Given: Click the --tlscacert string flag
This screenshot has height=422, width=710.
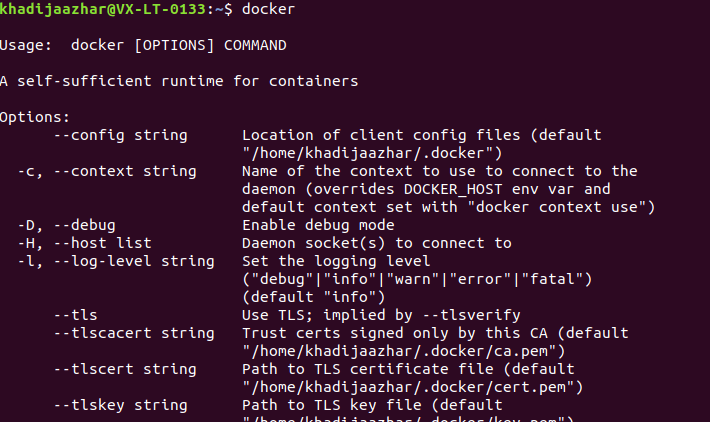Looking at the screenshot, I should pyautogui.click(x=129, y=333).
